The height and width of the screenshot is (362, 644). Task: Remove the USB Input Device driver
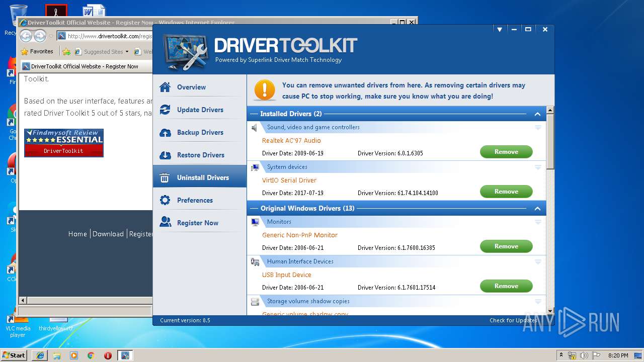pyautogui.click(x=506, y=286)
